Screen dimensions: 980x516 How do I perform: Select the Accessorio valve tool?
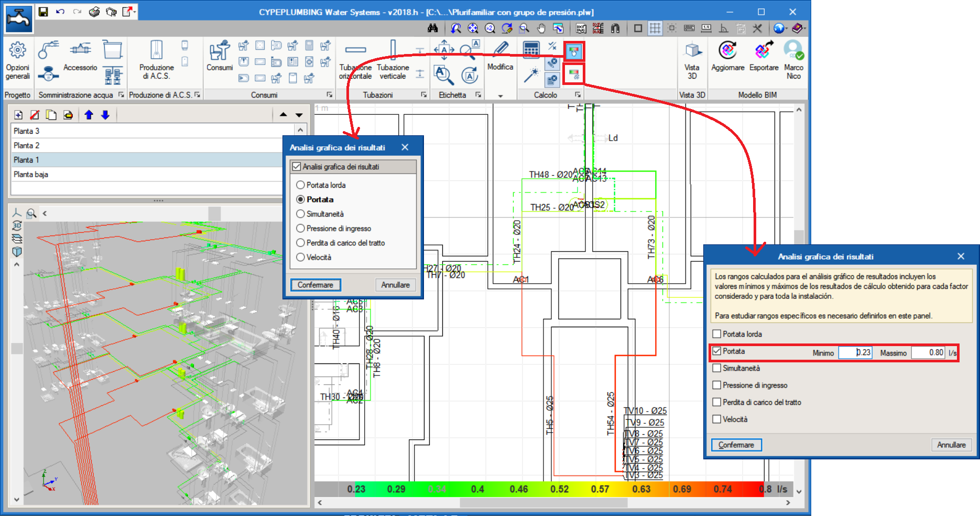coord(80,56)
